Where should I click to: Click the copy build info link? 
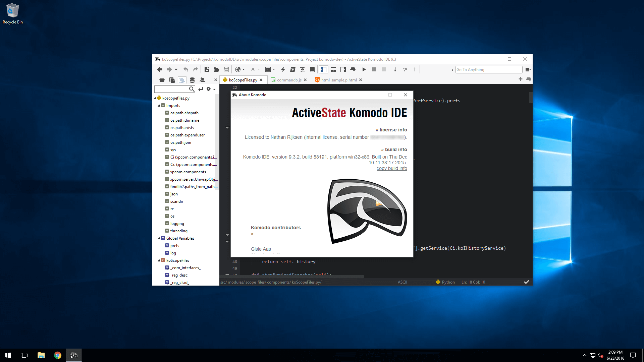392,168
